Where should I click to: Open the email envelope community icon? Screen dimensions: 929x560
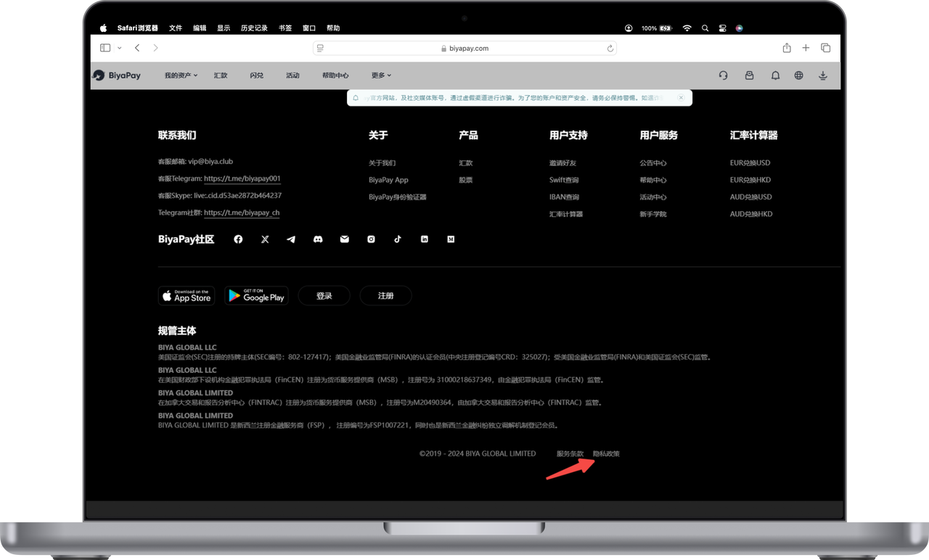point(345,239)
